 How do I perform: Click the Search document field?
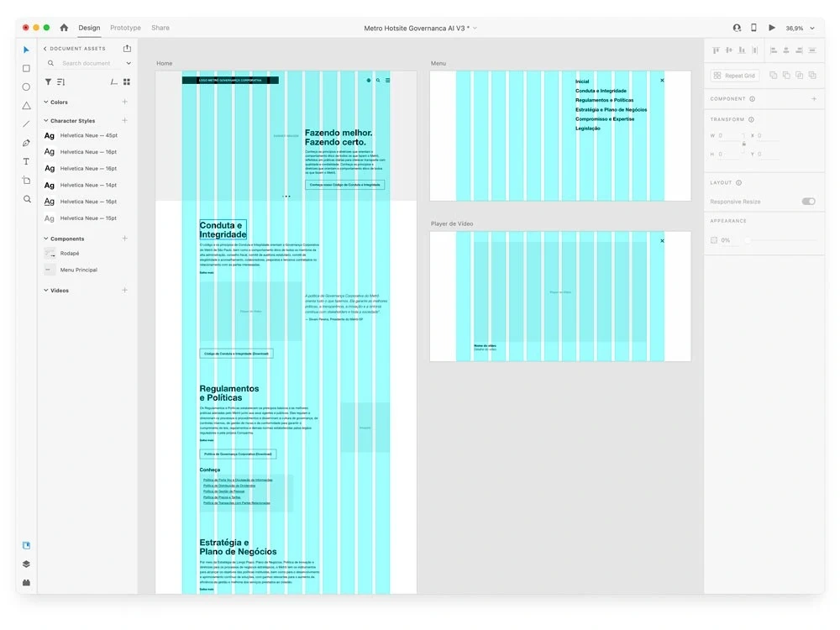coord(86,63)
